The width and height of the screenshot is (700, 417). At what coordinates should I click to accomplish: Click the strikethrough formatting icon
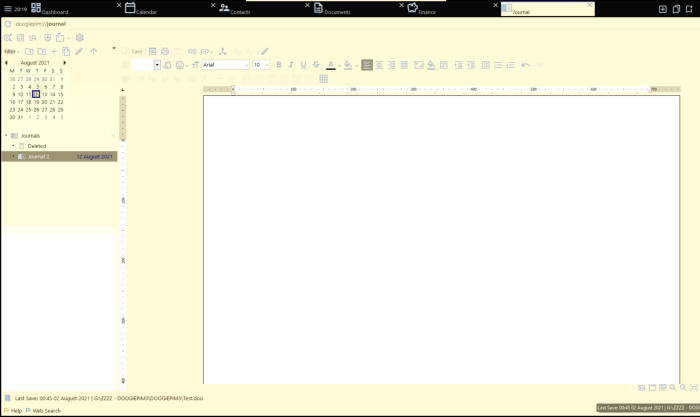pos(316,65)
